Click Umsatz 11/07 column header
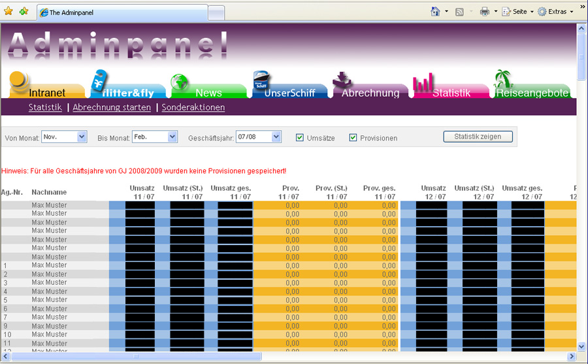 coord(142,192)
